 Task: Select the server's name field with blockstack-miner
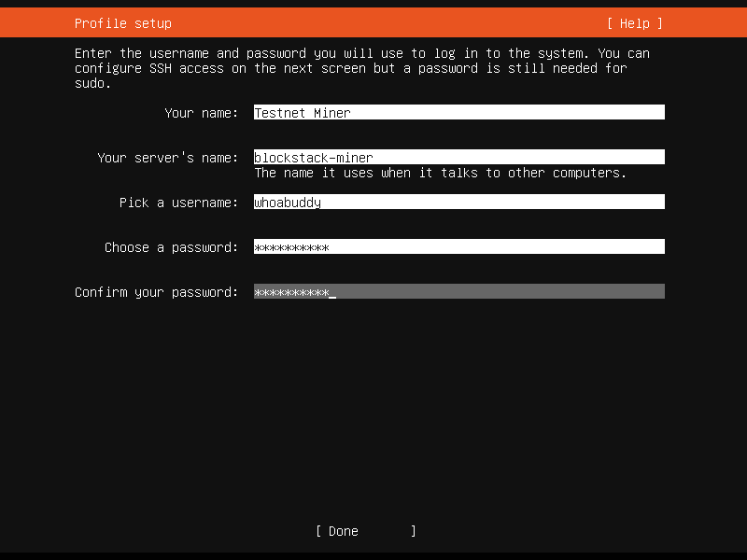click(459, 157)
